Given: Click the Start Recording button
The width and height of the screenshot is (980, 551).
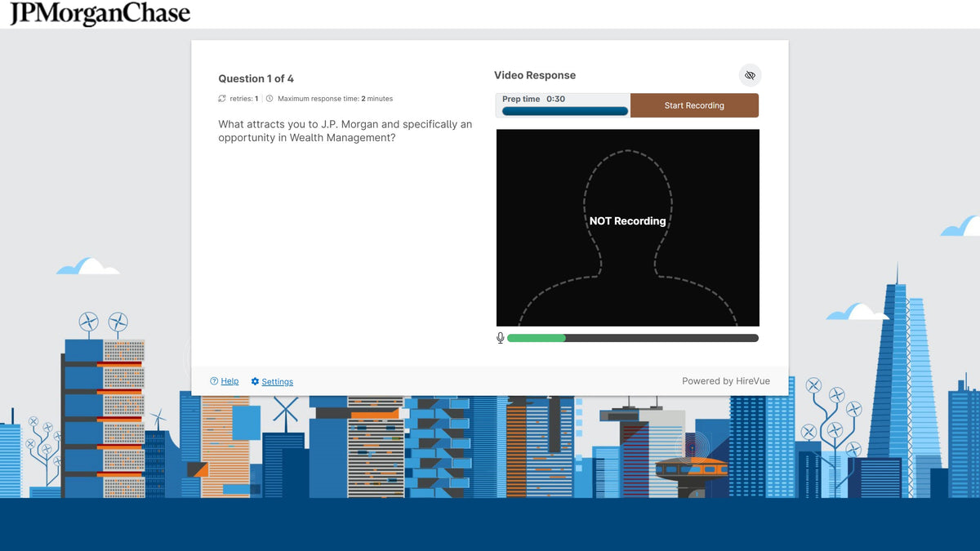Looking at the screenshot, I should pyautogui.click(x=694, y=105).
